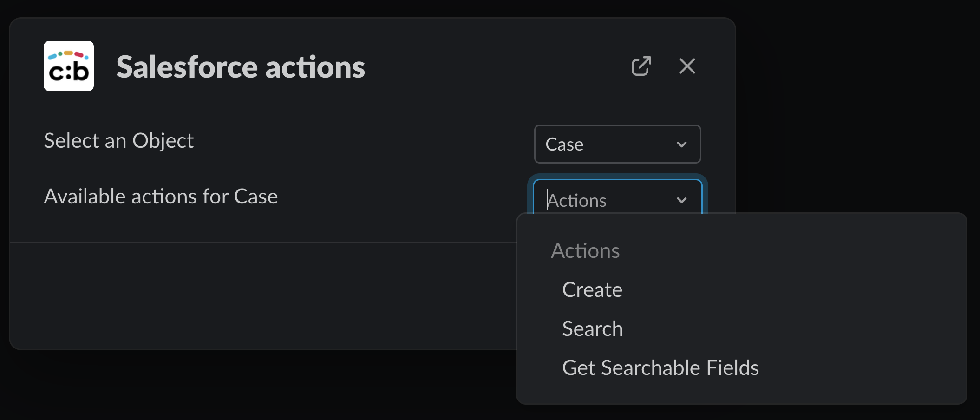The image size is (980, 420).
Task: Open the Case object dropdown
Action: [x=617, y=144]
